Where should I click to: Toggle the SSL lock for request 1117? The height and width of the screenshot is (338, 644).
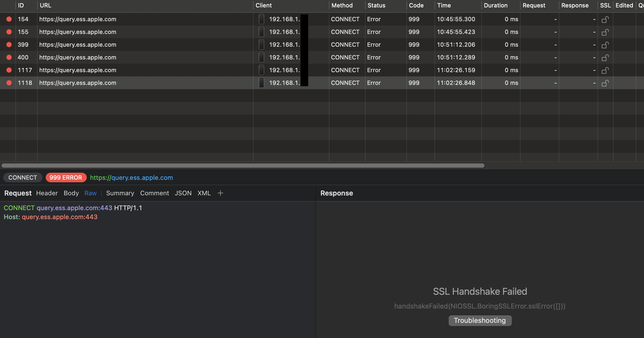(606, 70)
